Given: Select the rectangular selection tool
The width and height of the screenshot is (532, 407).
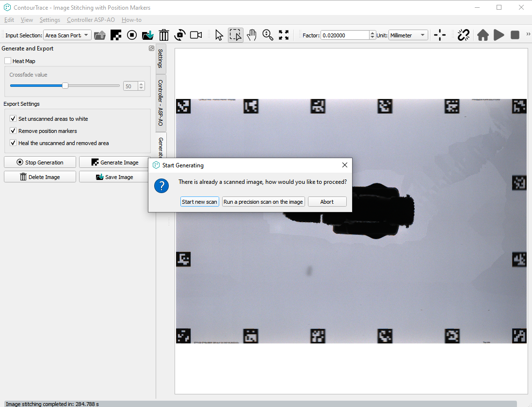Looking at the screenshot, I should click(235, 35).
